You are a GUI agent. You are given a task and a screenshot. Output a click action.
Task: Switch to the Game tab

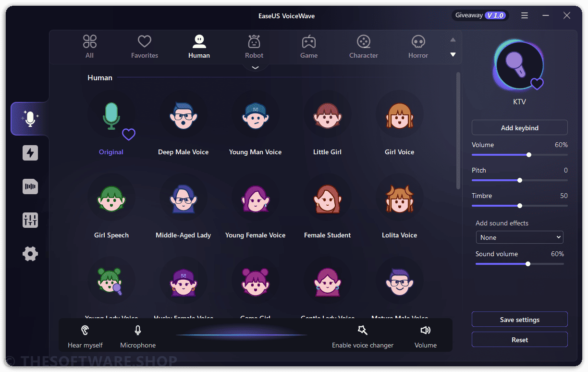click(x=309, y=47)
